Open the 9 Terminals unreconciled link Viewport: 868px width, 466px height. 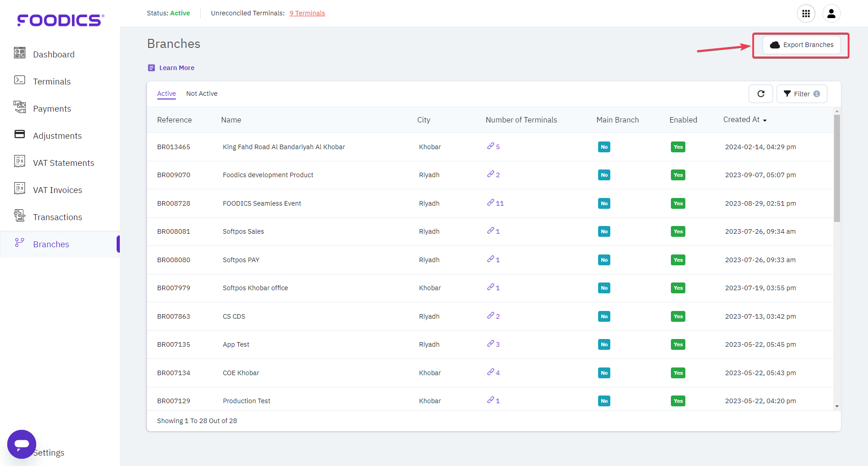307,13
